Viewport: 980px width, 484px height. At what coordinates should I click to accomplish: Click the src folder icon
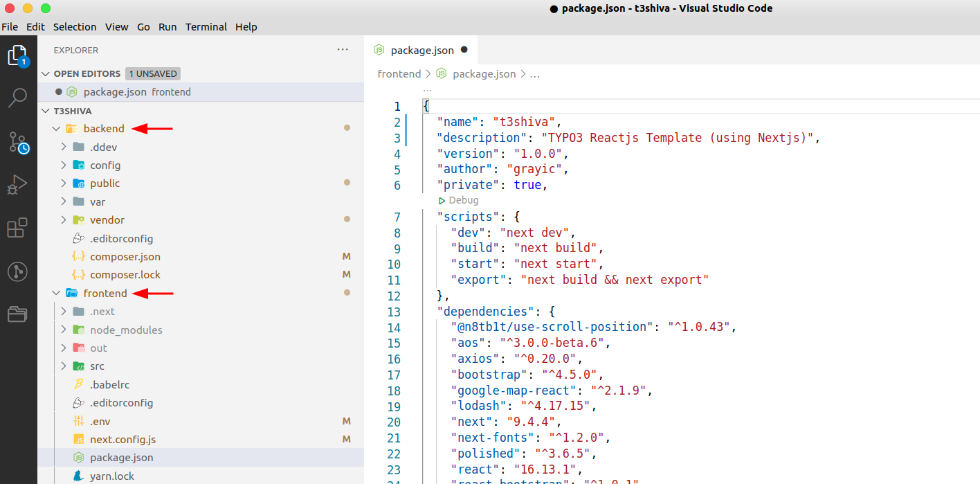click(x=78, y=366)
